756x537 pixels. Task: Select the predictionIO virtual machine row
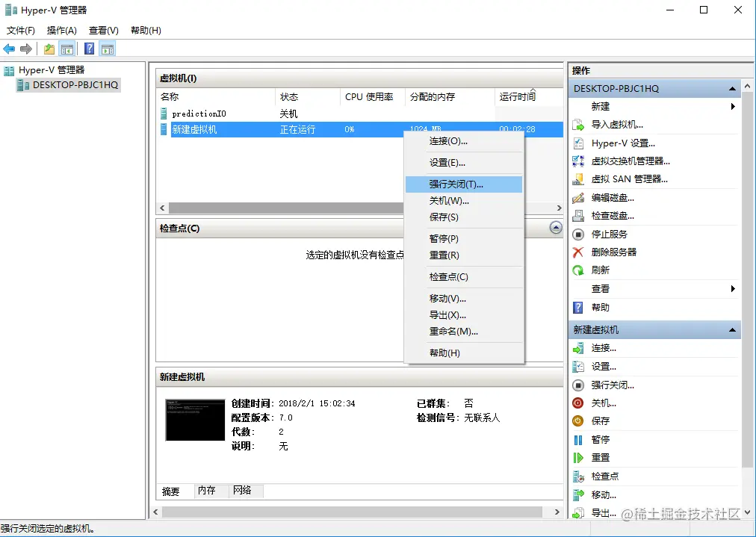point(359,114)
